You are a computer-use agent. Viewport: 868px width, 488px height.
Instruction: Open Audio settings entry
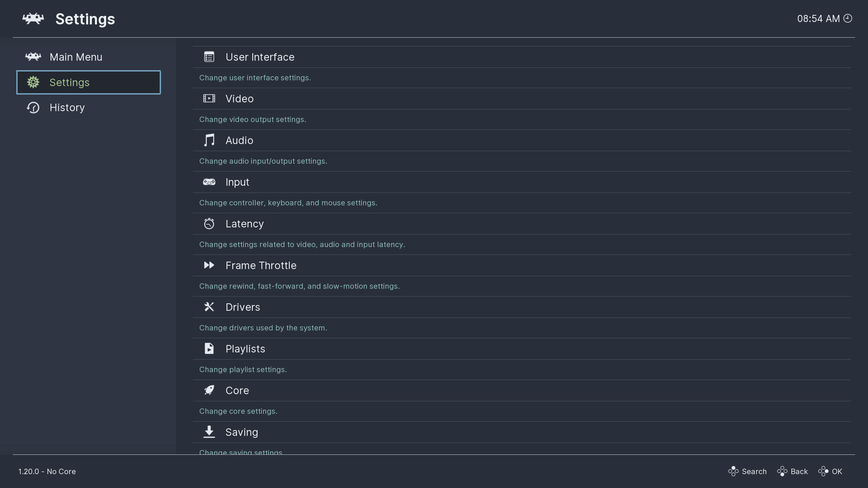tap(522, 140)
